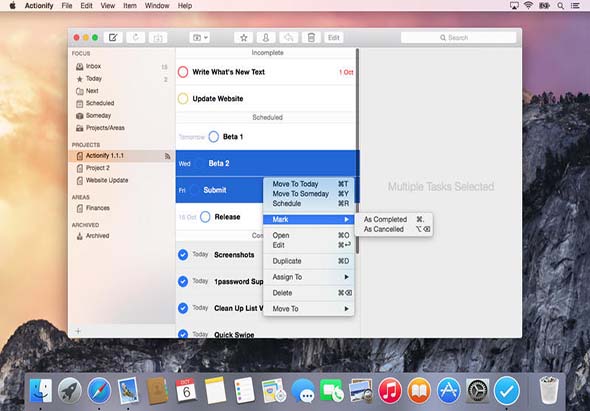Image resolution: width=590 pixels, height=411 pixels.
Task: Open the Window menu in menu bar
Action: [157, 6]
